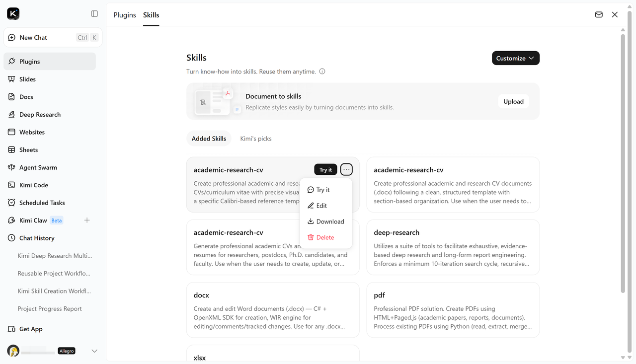This screenshot has height=364, width=636.
Task: Switch to the Kimi's picks tab
Action: 256,139
